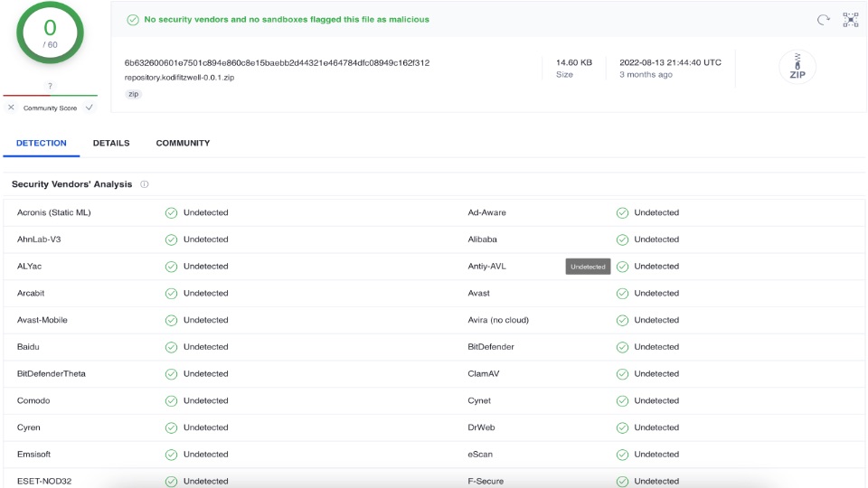Viewport: 868px width, 488px height.
Task: Click the Alibaba undetected check icon
Action: point(622,239)
